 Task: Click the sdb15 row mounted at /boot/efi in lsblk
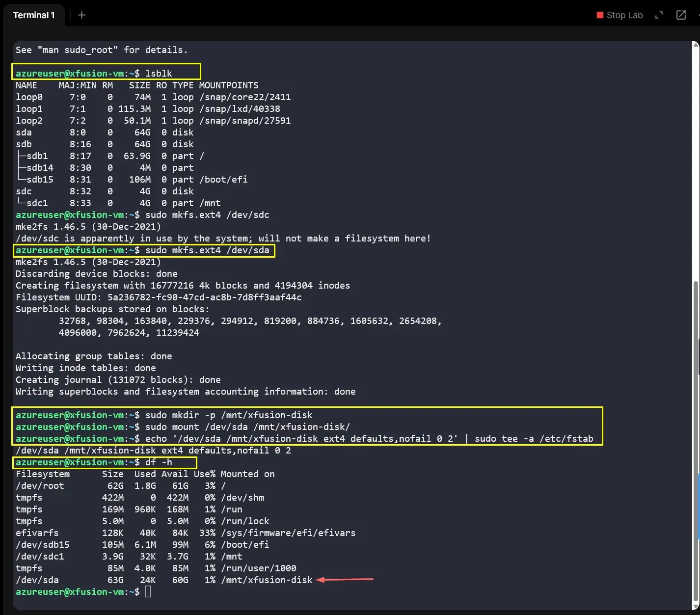coord(132,180)
